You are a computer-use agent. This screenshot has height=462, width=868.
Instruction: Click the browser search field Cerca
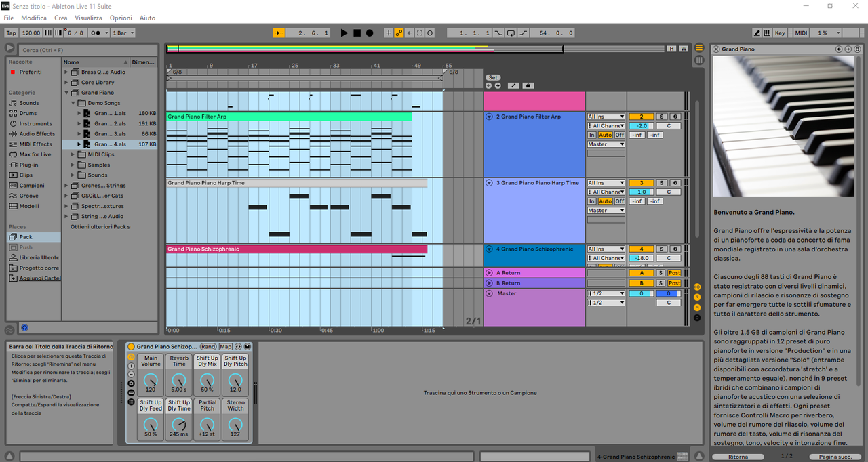(x=88, y=50)
